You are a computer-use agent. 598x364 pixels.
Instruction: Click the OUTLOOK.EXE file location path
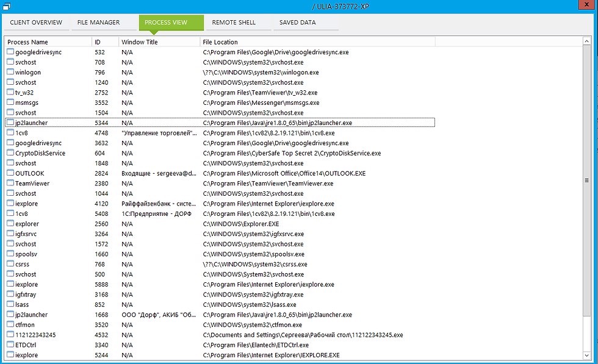point(284,173)
